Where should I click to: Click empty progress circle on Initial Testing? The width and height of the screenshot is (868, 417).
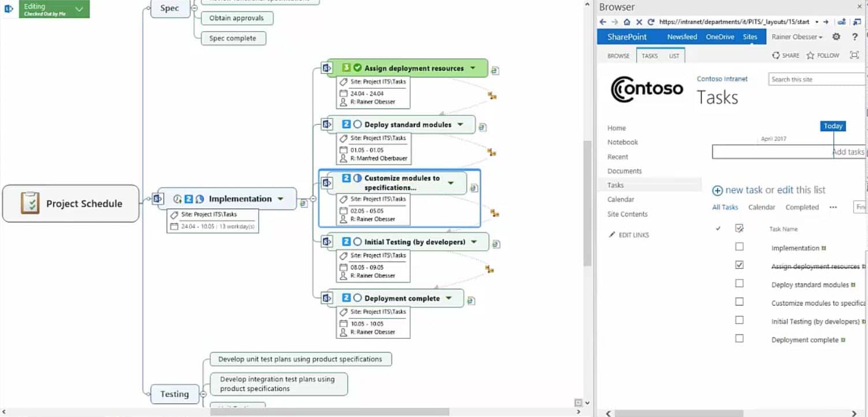[x=357, y=242]
